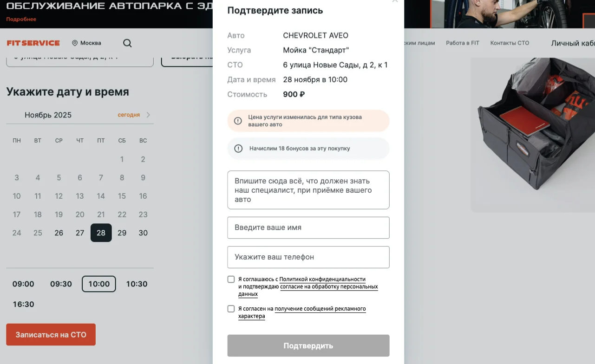This screenshot has width=595, height=364.
Task: Open search via the magnifying glass icon
Action: pyautogui.click(x=127, y=43)
